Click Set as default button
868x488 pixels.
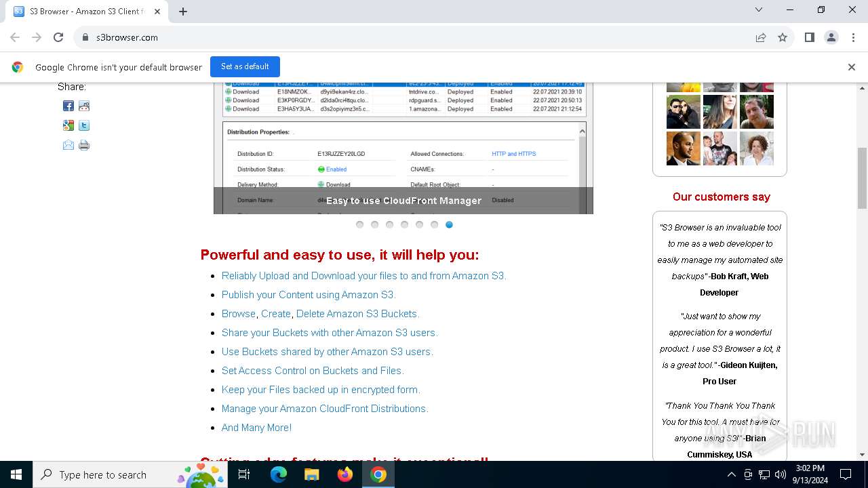[245, 66]
